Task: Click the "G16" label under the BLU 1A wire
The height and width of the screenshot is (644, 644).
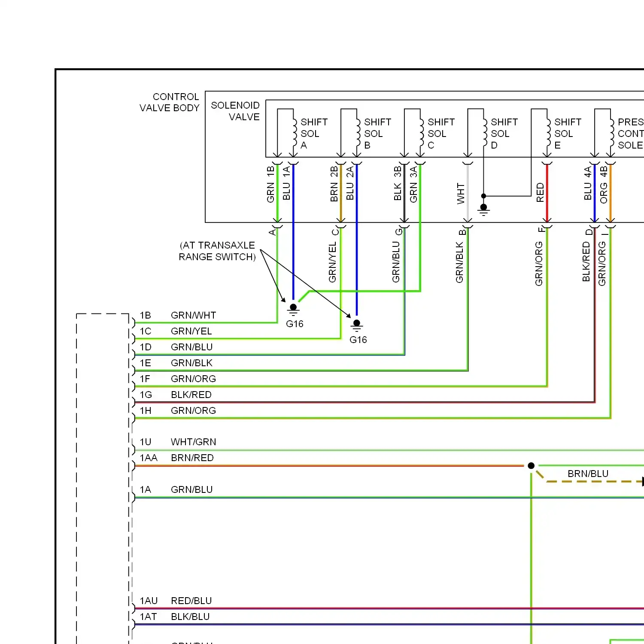Action: coord(295,324)
